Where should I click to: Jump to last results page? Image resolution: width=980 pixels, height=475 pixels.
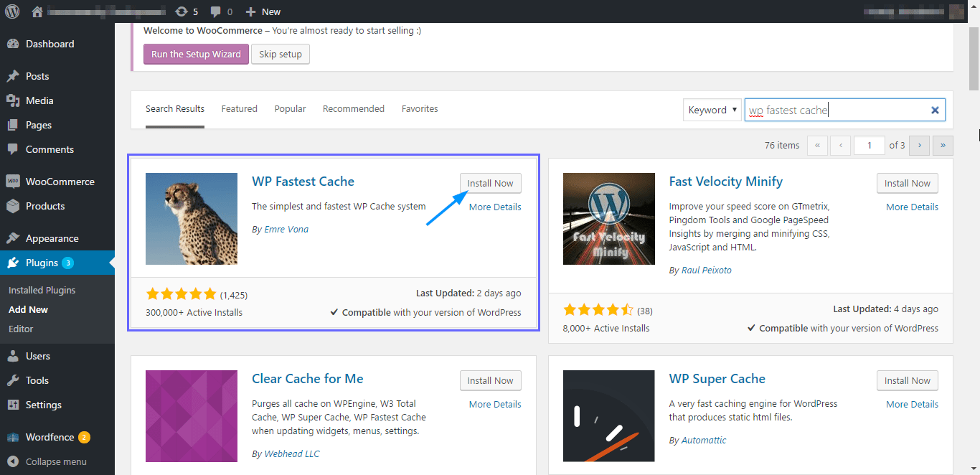tap(943, 145)
